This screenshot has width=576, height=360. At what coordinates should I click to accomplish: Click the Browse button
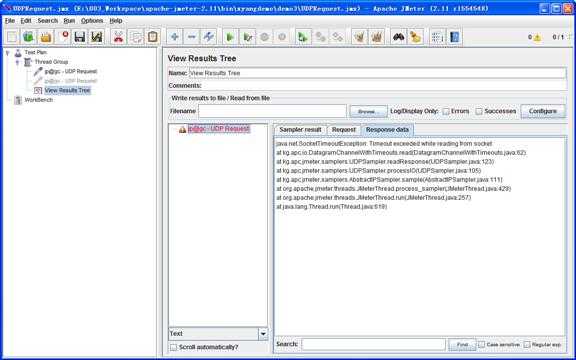[x=368, y=111]
